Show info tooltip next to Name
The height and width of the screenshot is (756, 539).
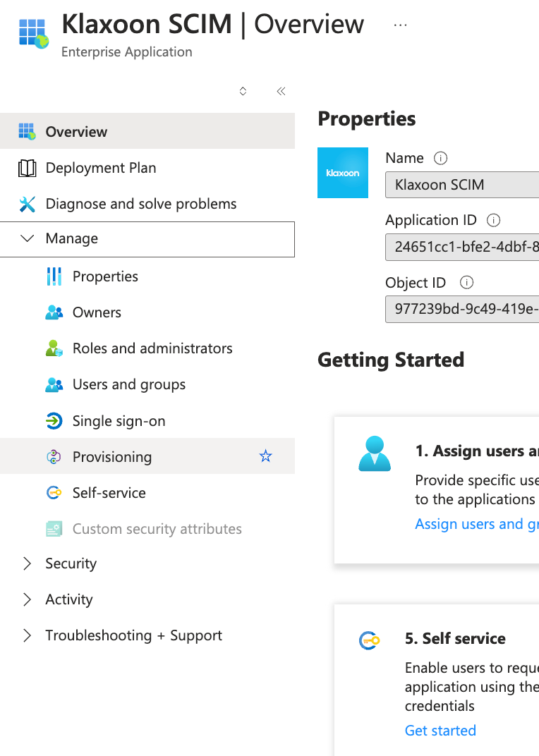(x=441, y=158)
